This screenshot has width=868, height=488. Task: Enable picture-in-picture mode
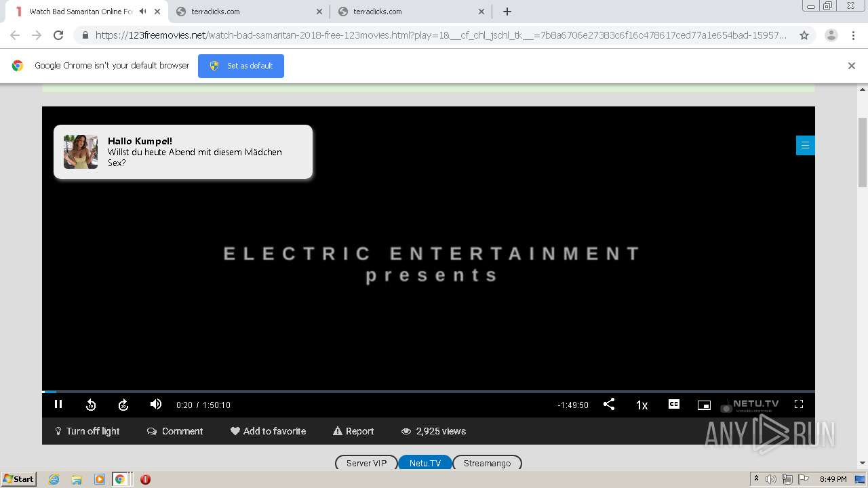click(704, 405)
